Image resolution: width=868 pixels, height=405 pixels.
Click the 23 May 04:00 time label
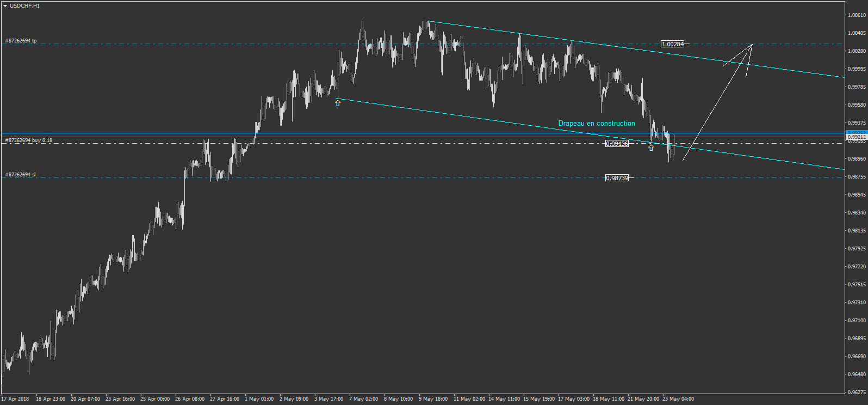point(678,399)
